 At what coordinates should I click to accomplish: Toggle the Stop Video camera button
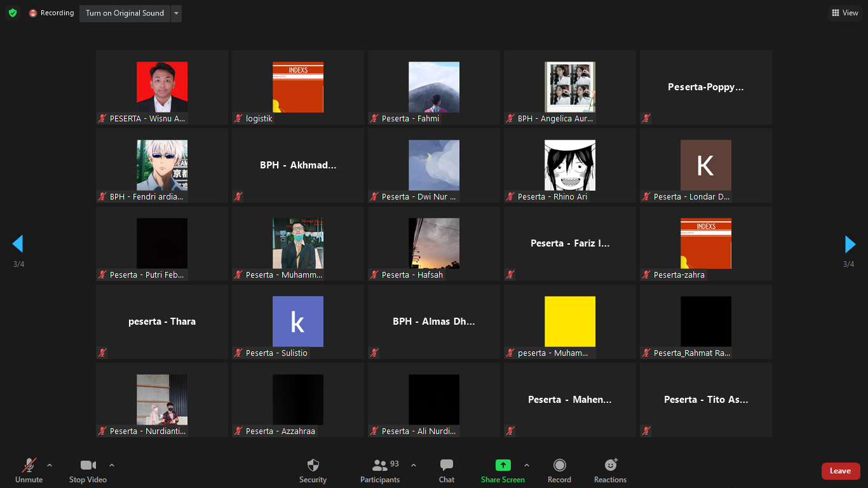coord(88,471)
